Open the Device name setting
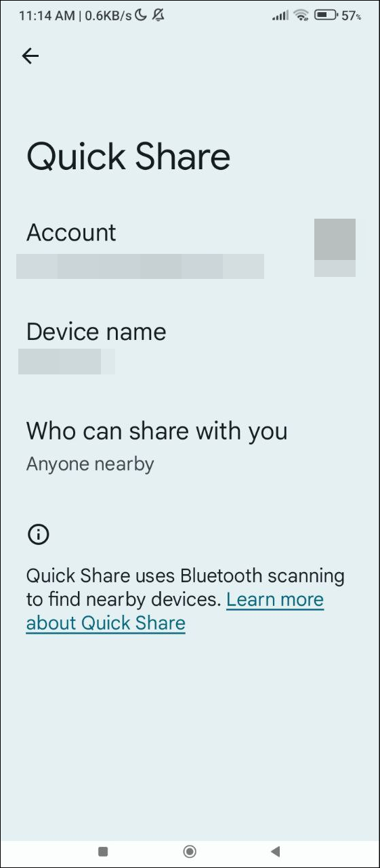The image size is (380, 868). click(190, 347)
